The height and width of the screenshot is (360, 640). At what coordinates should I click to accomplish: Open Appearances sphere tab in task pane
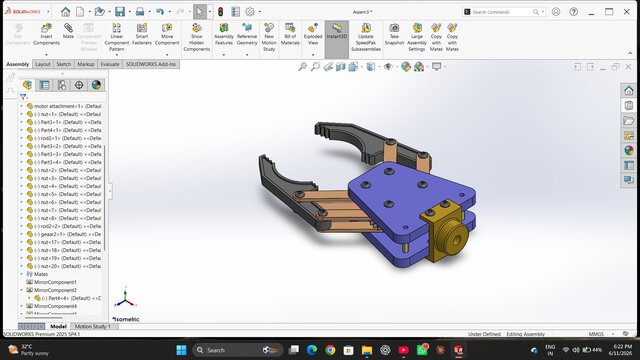pyautogui.click(x=629, y=150)
